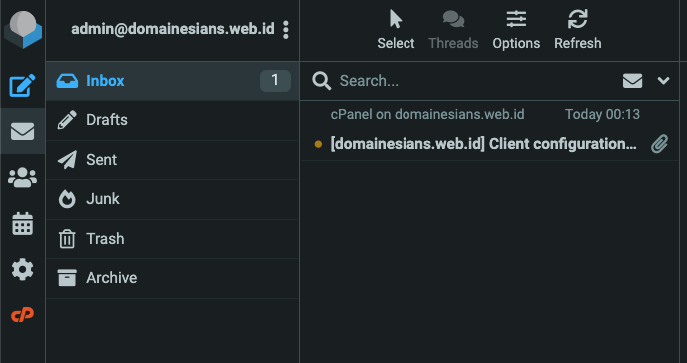This screenshot has height=363, width=687.
Task: Open account menu three-dots icon
Action: pyautogui.click(x=286, y=30)
